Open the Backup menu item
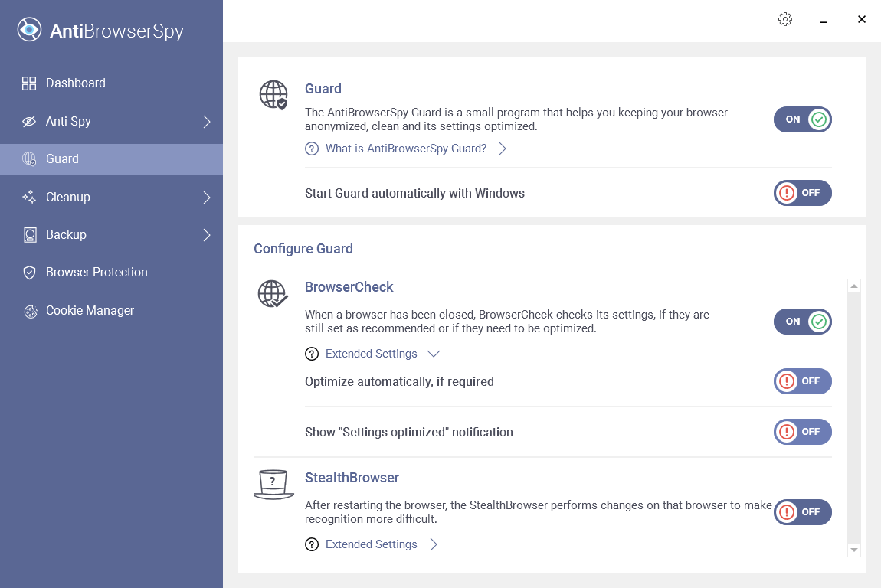Image resolution: width=881 pixels, height=588 pixels. click(x=111, y=235)
